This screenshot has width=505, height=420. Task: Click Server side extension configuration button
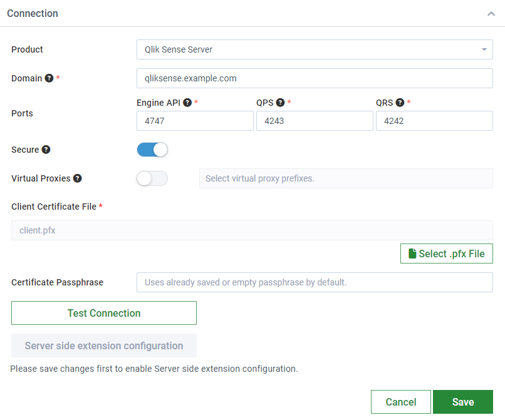(104, 346)
